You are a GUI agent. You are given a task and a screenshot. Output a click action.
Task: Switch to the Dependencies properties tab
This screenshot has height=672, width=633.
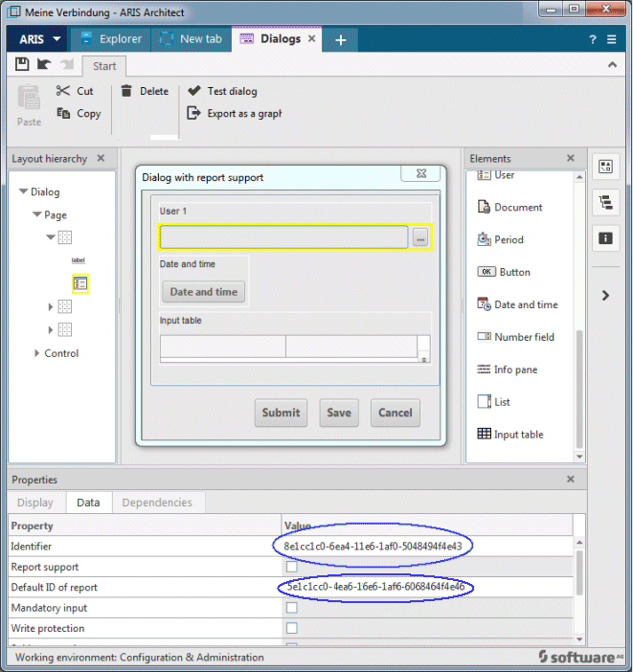(157, 503)
